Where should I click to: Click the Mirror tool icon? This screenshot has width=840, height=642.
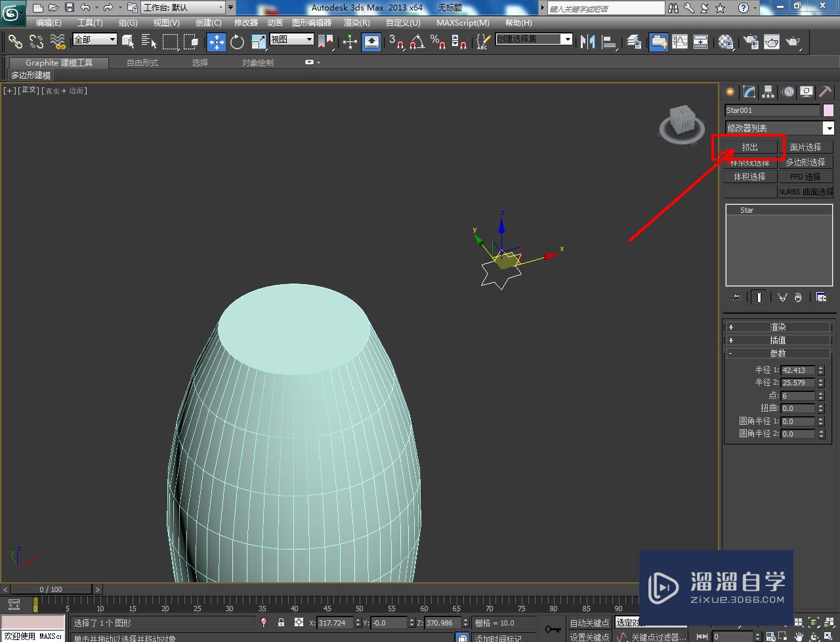(588, 42)
